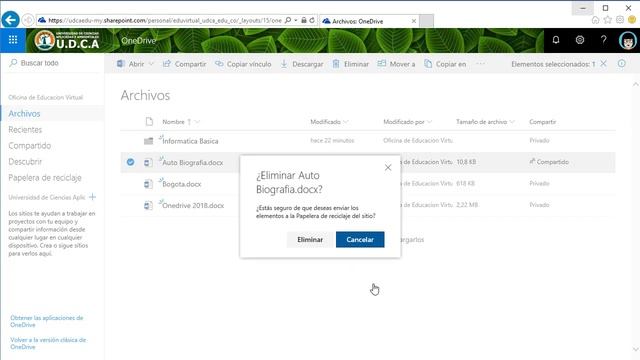
Task: Open the information details pane icon
Action: point(621,64)
